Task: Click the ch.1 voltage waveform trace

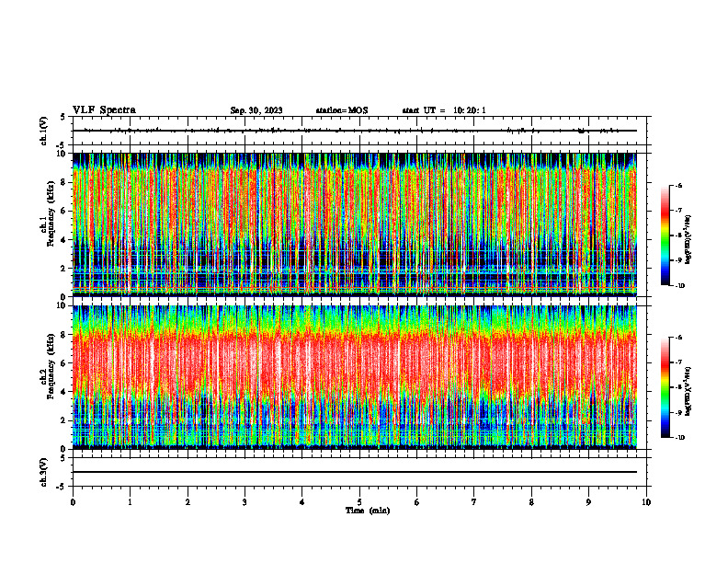Action: coord(355,131)
